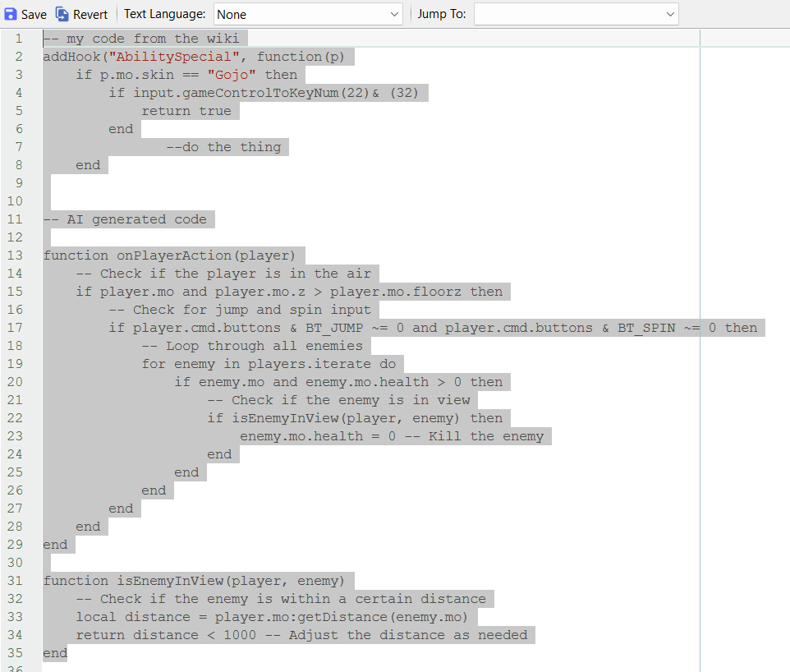The height and width of the screenshot is (672, 790).
Task: Click the comment '-- my code from the wiki'
Action: click(x=141, y=39)
